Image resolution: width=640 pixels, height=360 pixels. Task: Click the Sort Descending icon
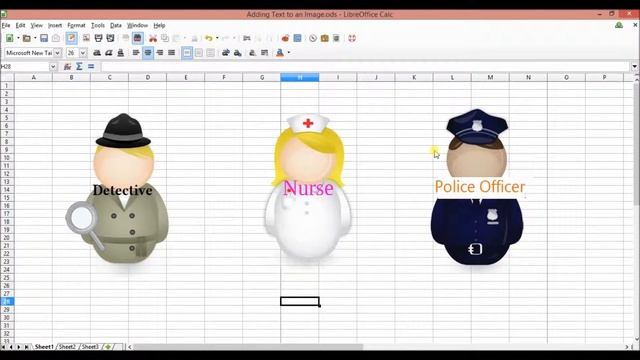click(x=270, y=38)
